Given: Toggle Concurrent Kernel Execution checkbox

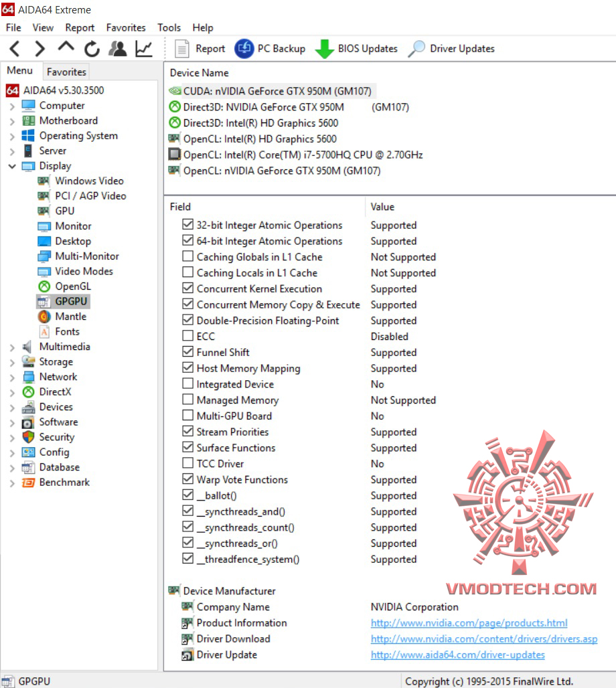Looking at the screenshot, I should pos(188,288).
